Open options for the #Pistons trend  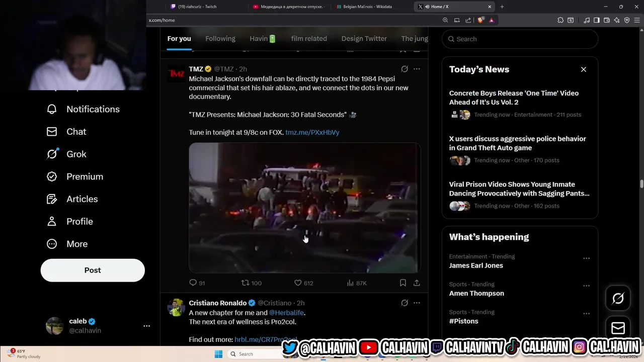[x=586, y=313]
